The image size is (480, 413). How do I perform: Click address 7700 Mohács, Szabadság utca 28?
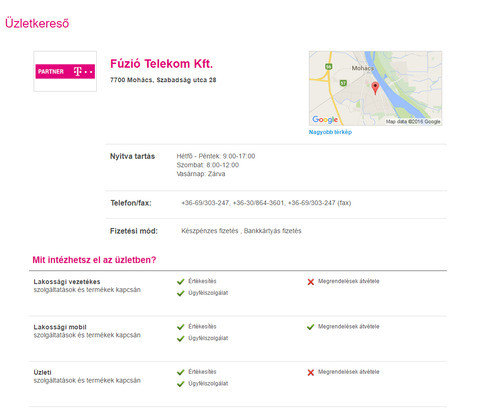pyautogui.click(x=163, y=80)
